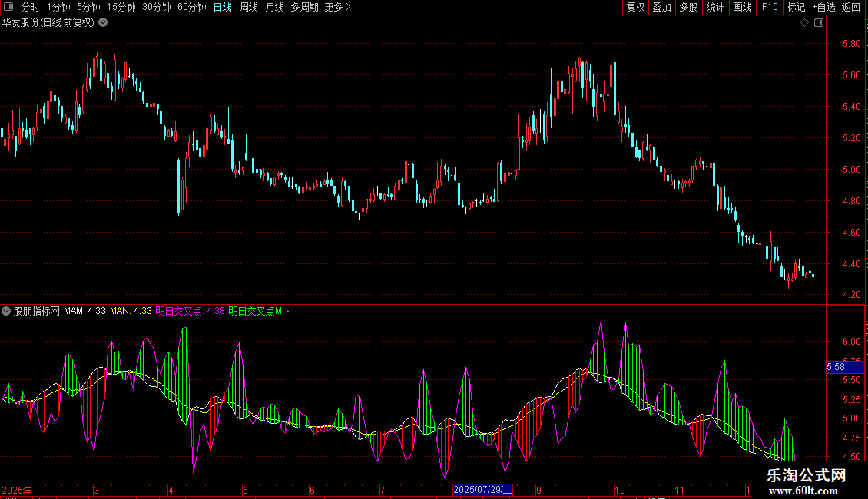The width and height of the screenshot is (868, 499).
Task: Click month 9 on the time axis
Action: (x=538, y=490)
